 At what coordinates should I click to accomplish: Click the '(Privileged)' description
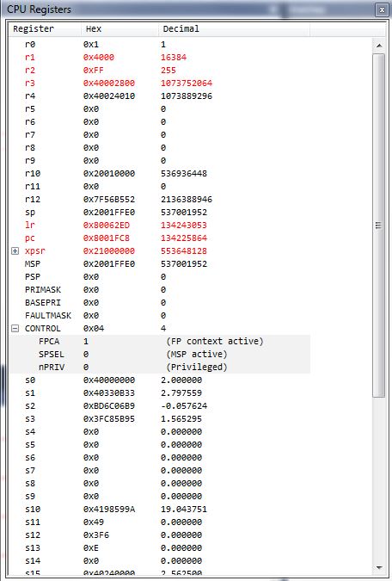pos(197,368)
